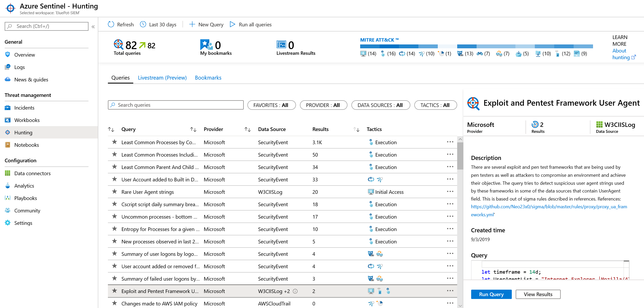The image size is (644, 308).
Task: Filter by MITRE tactic with count (9)
Action: (x=580, y=53)
